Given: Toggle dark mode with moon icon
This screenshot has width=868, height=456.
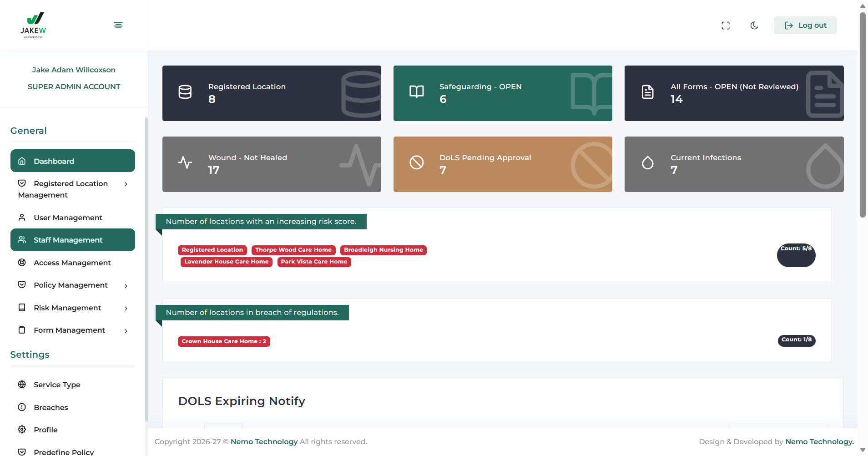Looking at the screenshot, I should (754, 25).
